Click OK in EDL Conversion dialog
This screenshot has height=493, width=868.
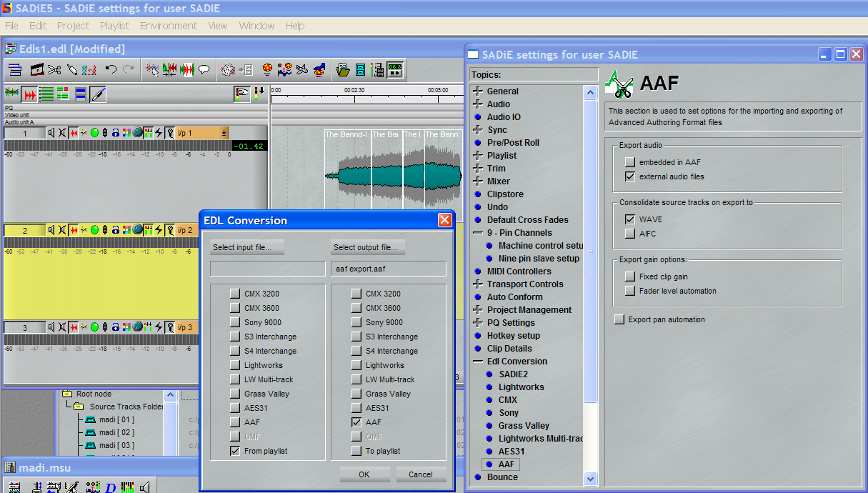tap(364, 474)
